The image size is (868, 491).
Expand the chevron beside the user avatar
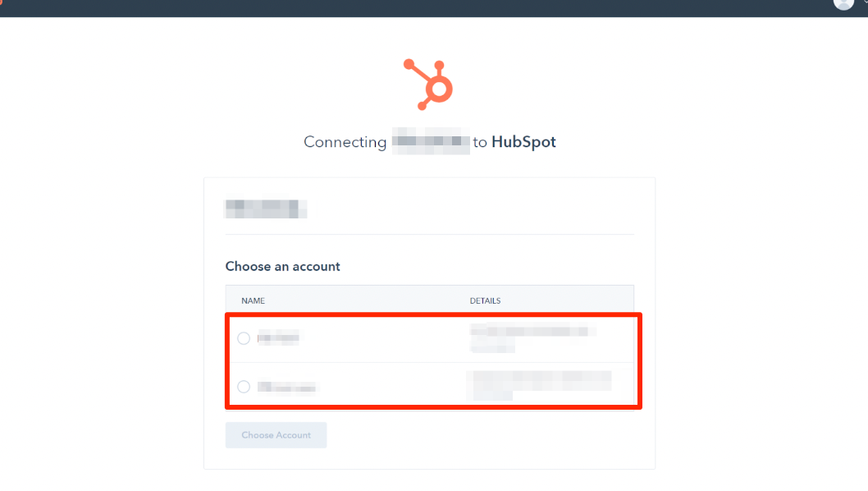(x=864, y=2)
